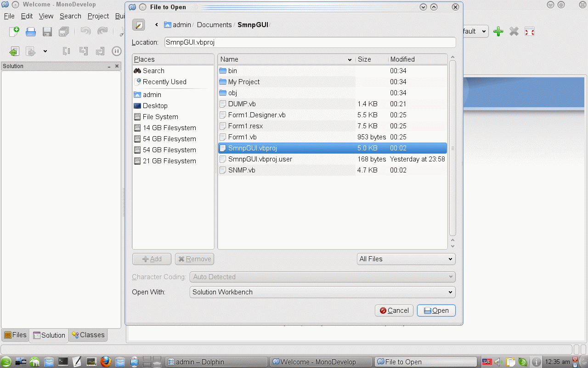Switch to the Solution pad tab

[49, 335]
